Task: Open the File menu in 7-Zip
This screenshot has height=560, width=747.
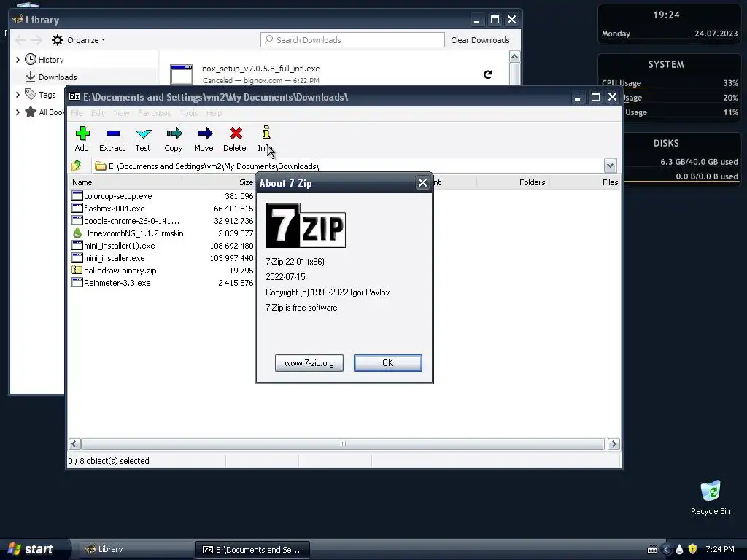Action: [77, 113]
